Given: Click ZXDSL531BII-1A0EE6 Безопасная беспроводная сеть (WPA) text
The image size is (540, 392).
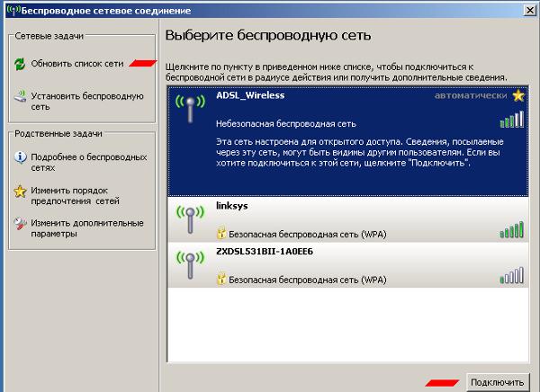Looking at the screenshot, I should pos(308,280).
